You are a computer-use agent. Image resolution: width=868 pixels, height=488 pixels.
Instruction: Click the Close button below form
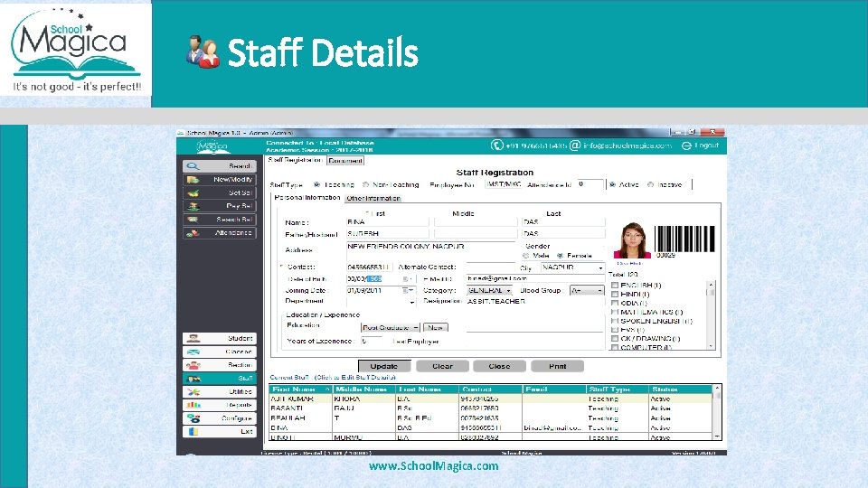point(499,366)
